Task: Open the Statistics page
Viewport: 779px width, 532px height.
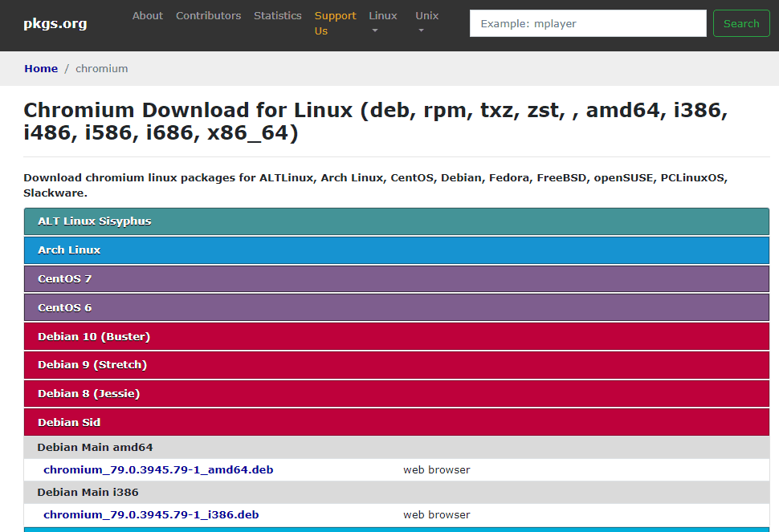Action: 277,15
